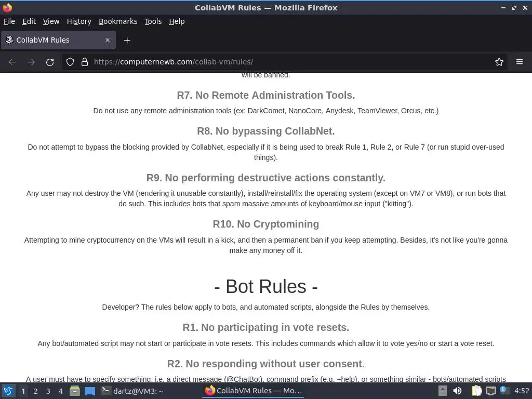Click Firefox logo in title bar
Viewport: 532px width, 399px height.
(7, 7)
